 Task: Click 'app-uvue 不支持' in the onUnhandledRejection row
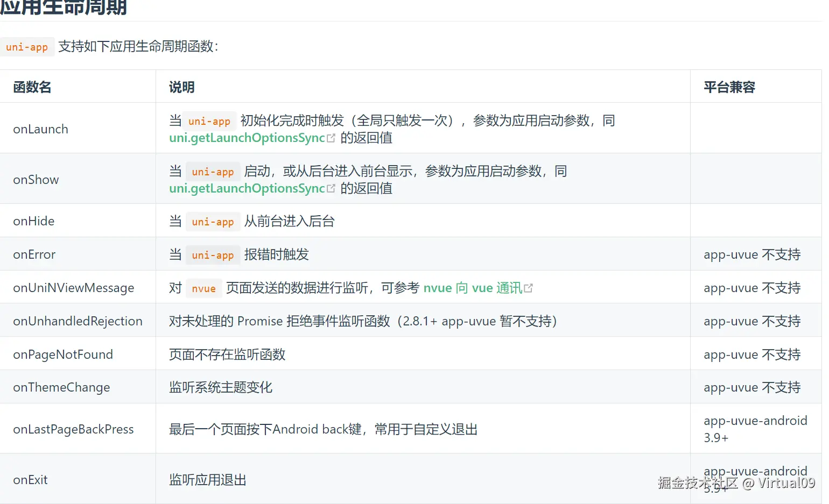pyautogui.click(x=752, y=321)
